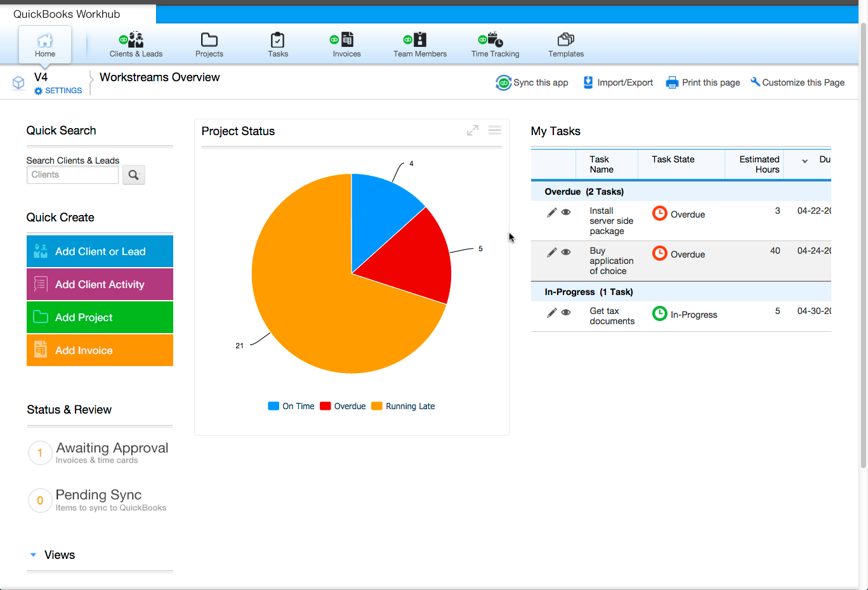
Task: Open the V4 Settings link
Action: (x=58, y=91)
